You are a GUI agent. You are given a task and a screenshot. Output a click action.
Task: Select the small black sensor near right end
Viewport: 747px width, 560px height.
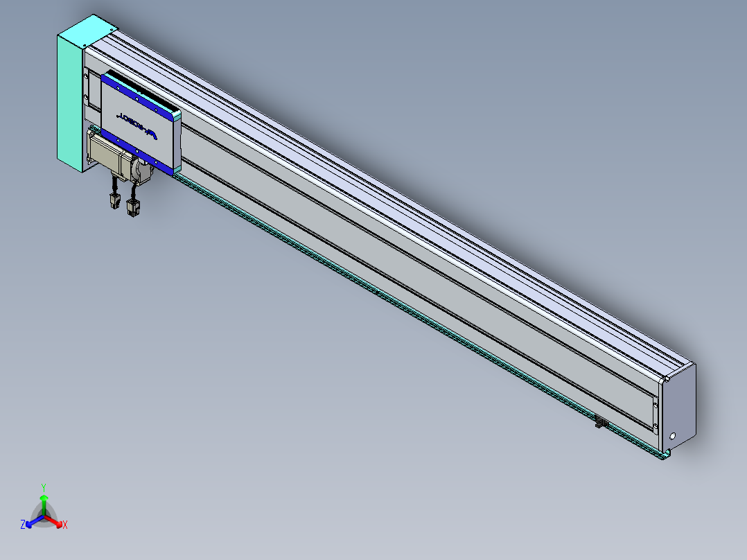(x=601, y=422)
